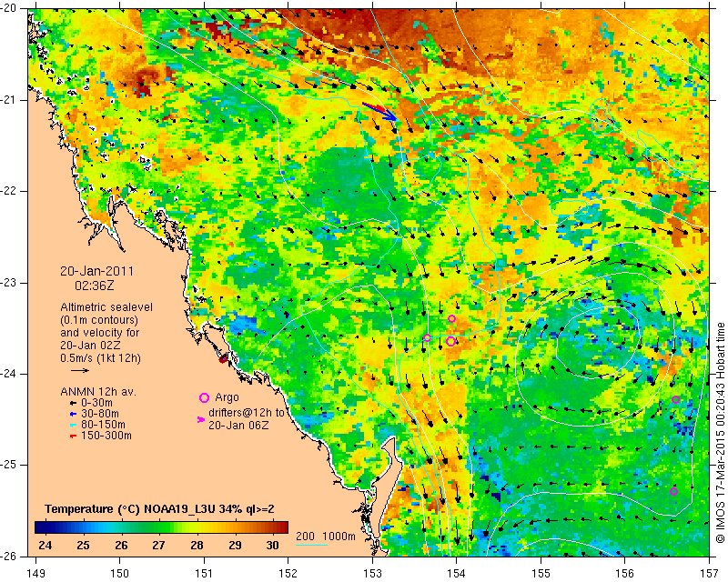The width and height of the screenshot is (728, 582).
Task: Select the blue 30-80m arrow legend symbol
Action: click(x=73, y=414)
